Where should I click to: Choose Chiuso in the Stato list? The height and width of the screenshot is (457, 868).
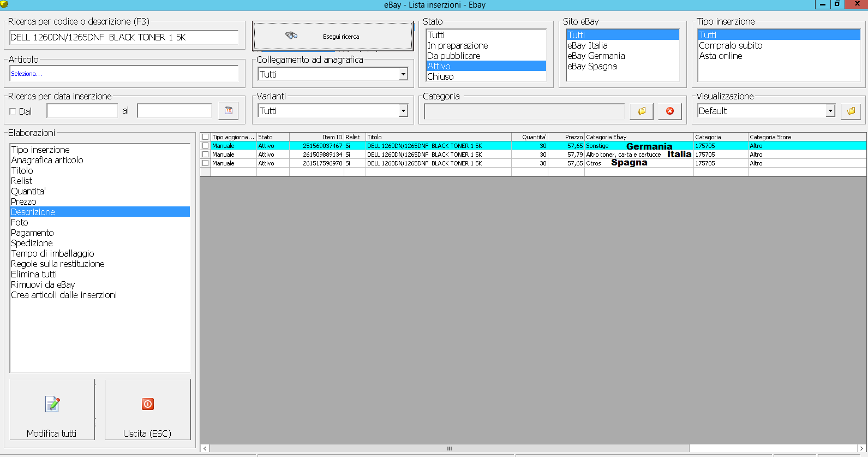(x=486, y=76)
